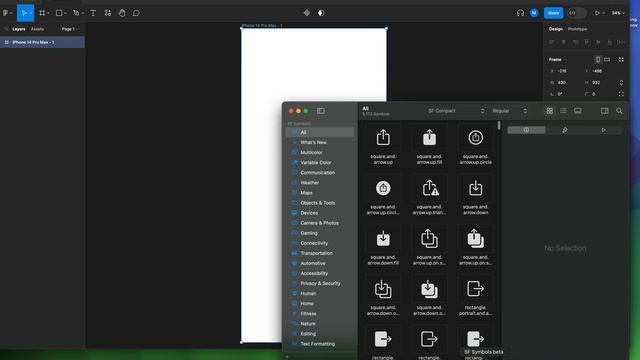Switch SF Symbols to gallery view
Image resolution: width=640 pixels, height=360 pixels.
pos(578,111)
